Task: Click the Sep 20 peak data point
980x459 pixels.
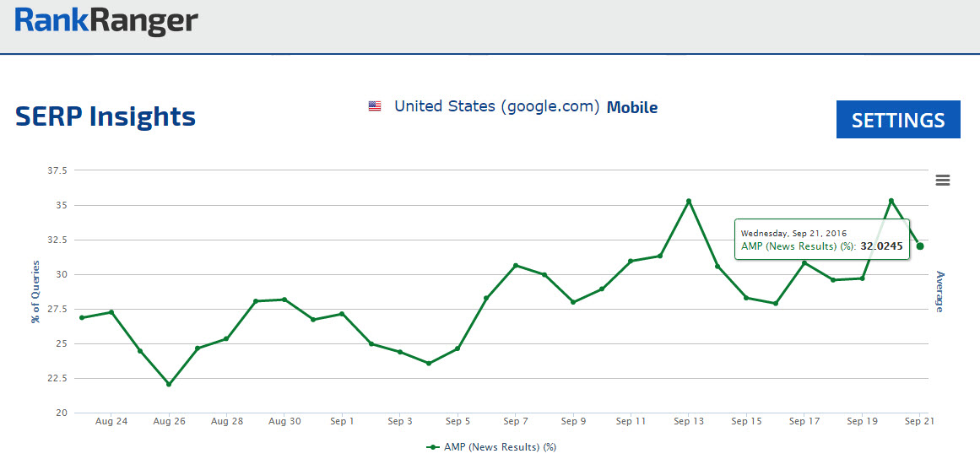Action: [891, 201]
